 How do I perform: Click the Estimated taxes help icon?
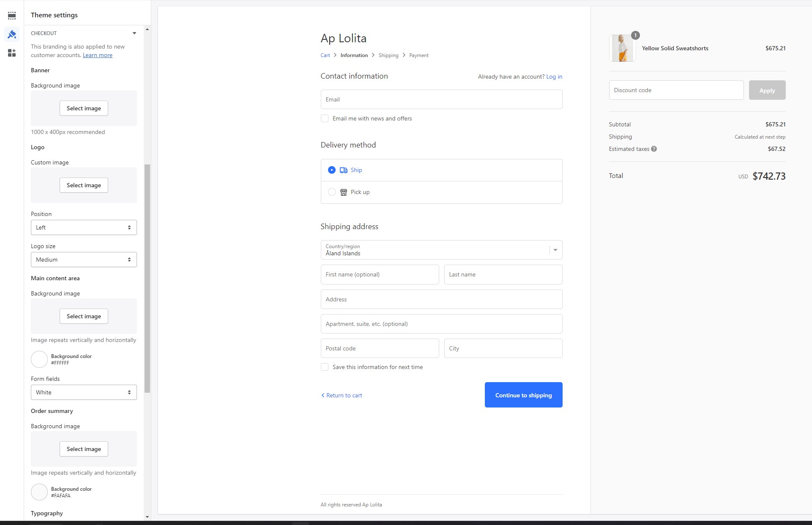point(654,149)
